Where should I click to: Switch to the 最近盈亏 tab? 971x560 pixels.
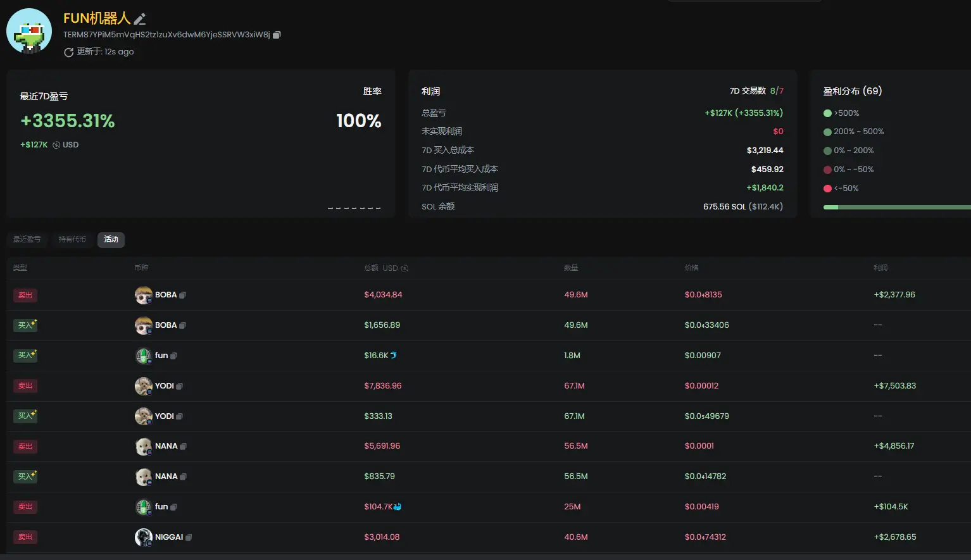coord(27,239)
